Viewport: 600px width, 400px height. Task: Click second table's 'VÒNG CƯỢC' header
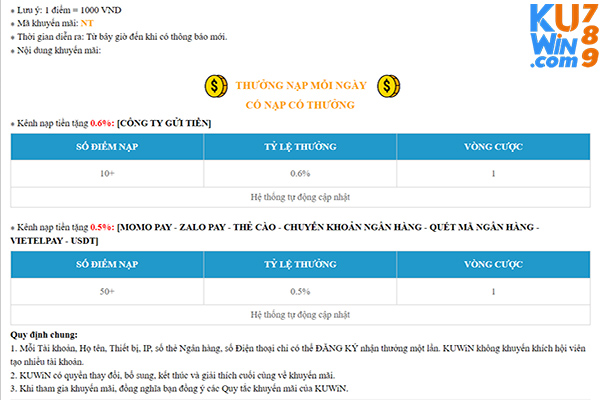point(493,264)
